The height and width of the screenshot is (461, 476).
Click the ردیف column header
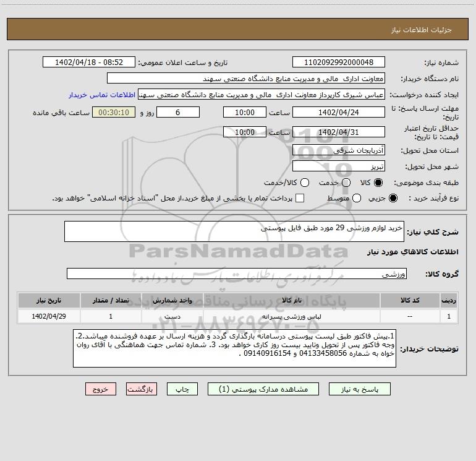449,300
